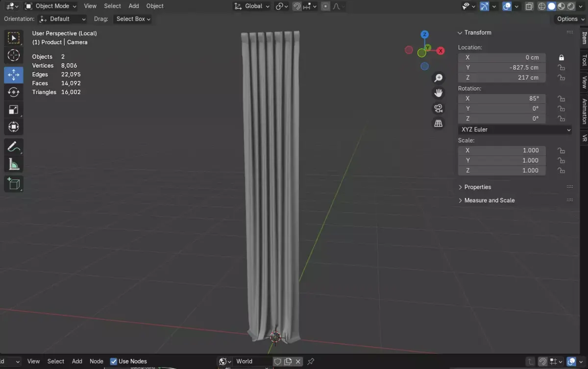Viewport: 588px width, 369px height.
Task: Open the 3D viewport Add menu
Action: pyautogui.click(x=134, y=6)
